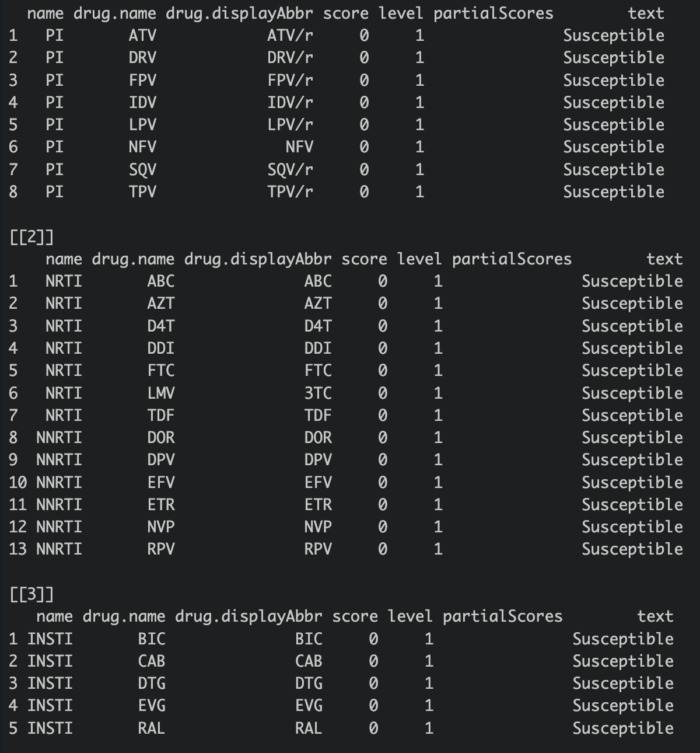
Task: Click Susceptible text in the EFV row
Action: coord(632,482)
